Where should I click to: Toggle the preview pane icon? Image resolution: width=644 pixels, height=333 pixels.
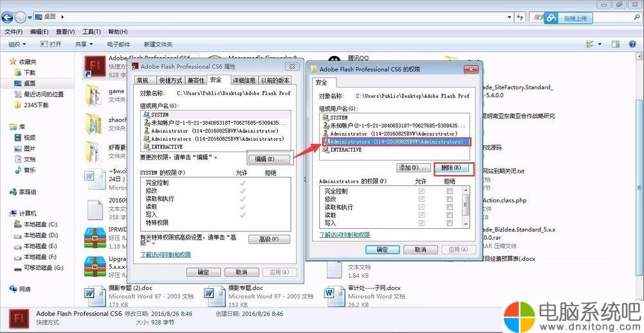coord(615,44)
